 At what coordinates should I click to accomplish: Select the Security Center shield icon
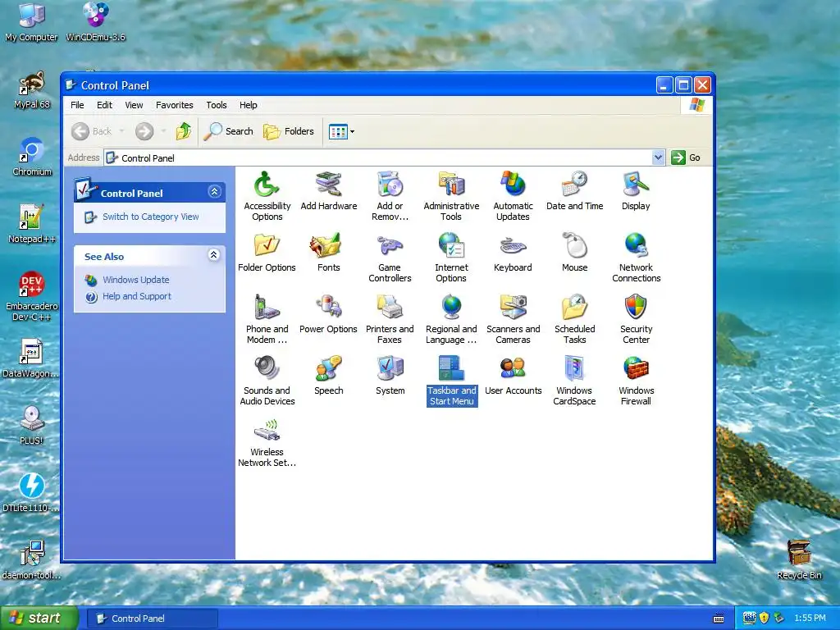coord(636,319)
